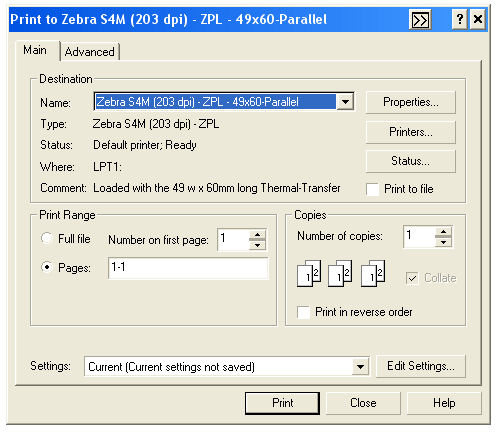The image size is (498, 432).
Task: Click the Print button
Action: point(282,403)
